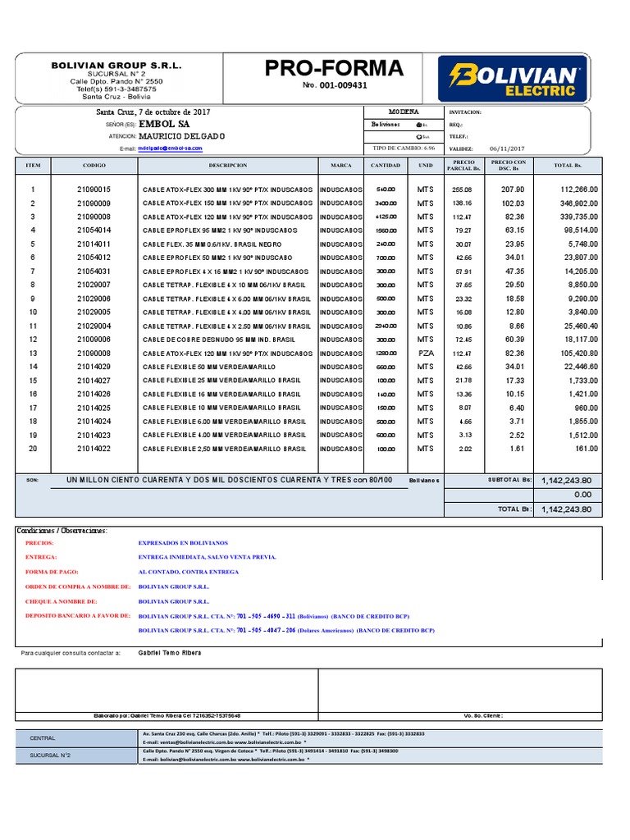Click total 112,266.00

tap(579, 189)
